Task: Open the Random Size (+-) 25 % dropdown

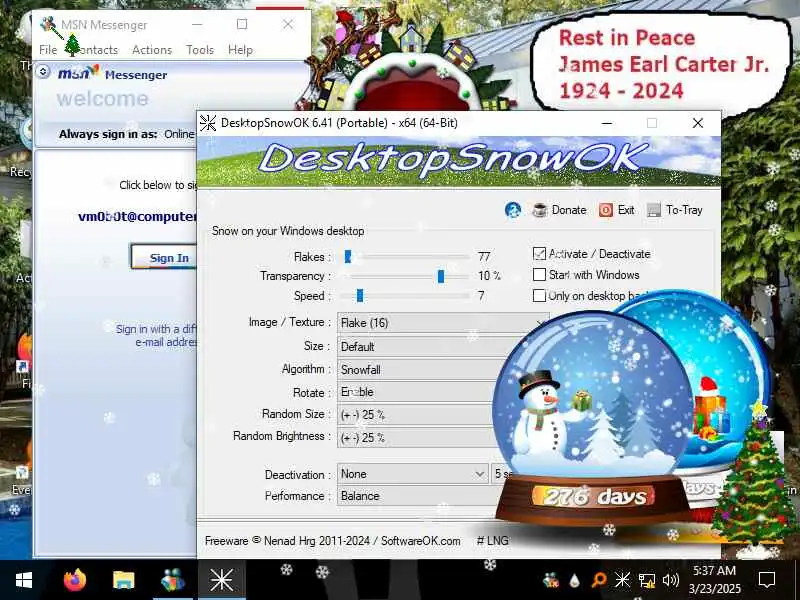Action: (415, 415)
